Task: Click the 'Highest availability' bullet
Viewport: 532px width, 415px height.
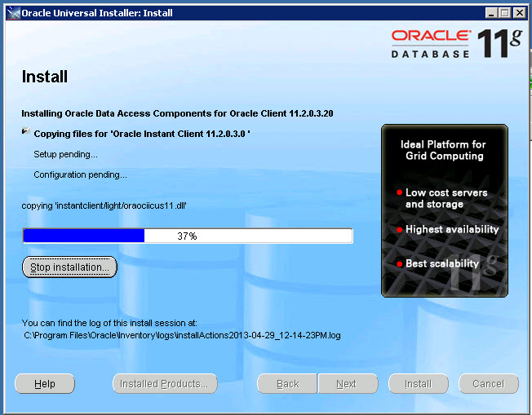Action: tap(447, 230)
